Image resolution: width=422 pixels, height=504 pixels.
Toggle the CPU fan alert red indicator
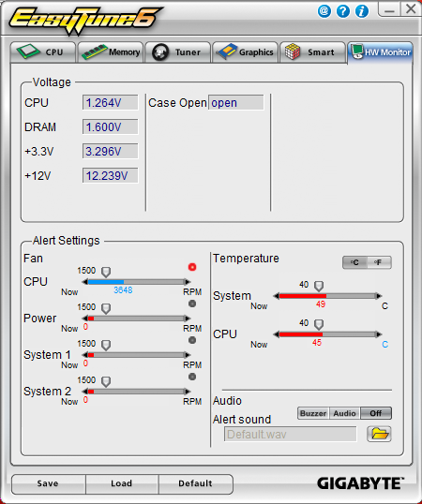point(192,267)
